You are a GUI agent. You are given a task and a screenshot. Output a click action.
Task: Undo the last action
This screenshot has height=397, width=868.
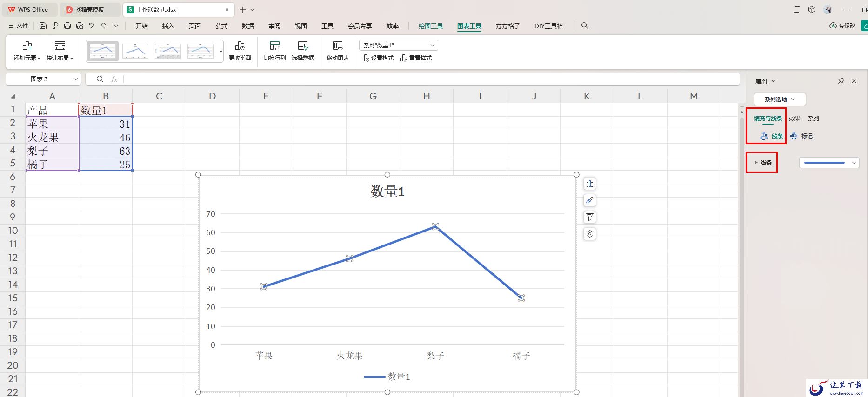(x=92, y=26)
